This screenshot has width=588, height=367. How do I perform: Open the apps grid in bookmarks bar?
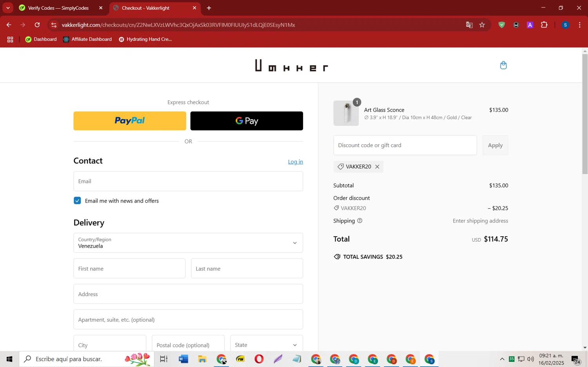tap(10, 39)
